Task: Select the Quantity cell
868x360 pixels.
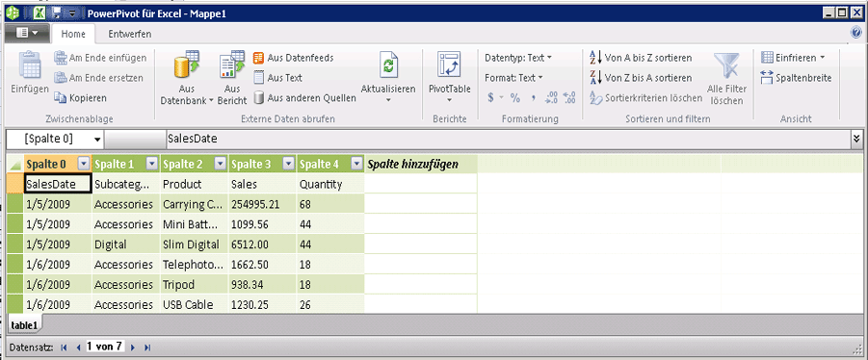Action: [x=330, y=184]
